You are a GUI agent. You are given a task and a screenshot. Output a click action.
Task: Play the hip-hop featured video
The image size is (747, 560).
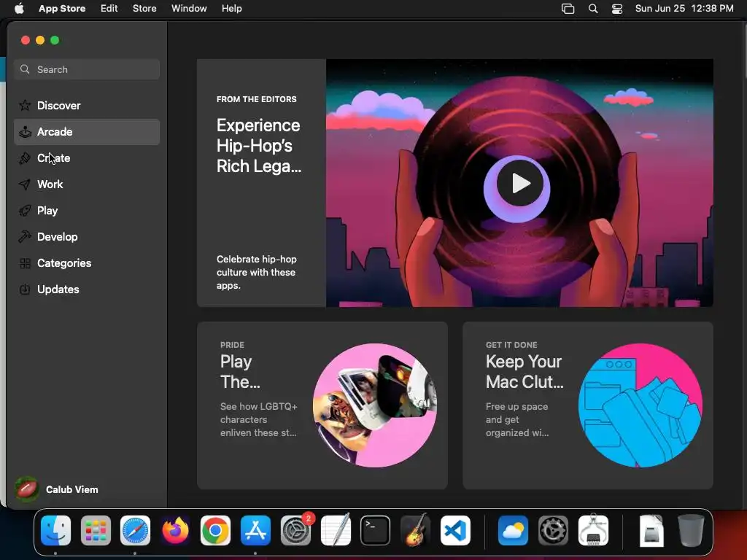[519, 183]
